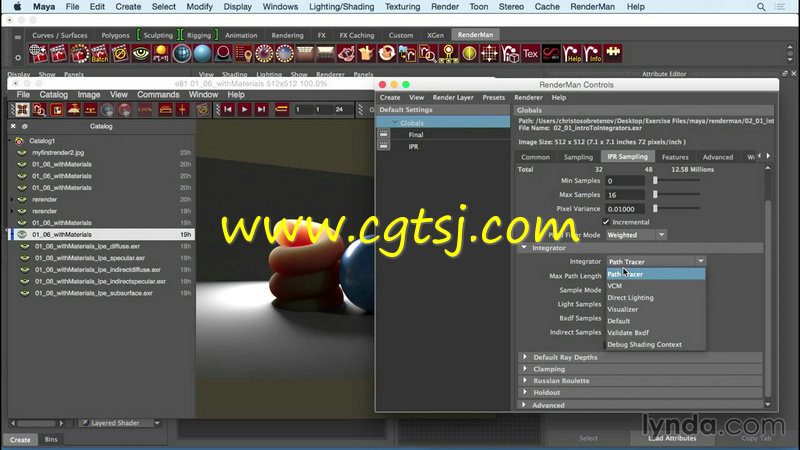Switch to the Features tab
Viewport: 800px width, 450px height.
pos(674,157)
